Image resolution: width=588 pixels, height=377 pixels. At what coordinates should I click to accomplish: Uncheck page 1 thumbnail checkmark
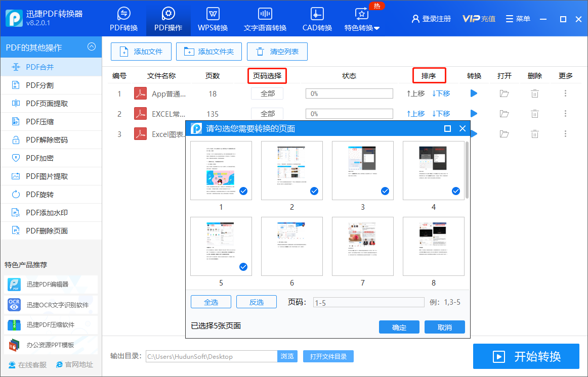tap(243, 192)
